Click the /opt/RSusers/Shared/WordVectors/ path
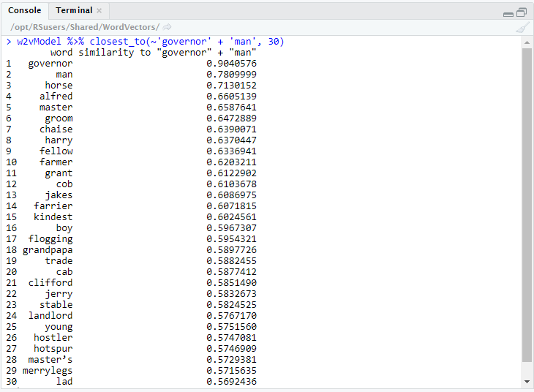Image resolution: width=534 pixels, height=392 pixels. 85,27
